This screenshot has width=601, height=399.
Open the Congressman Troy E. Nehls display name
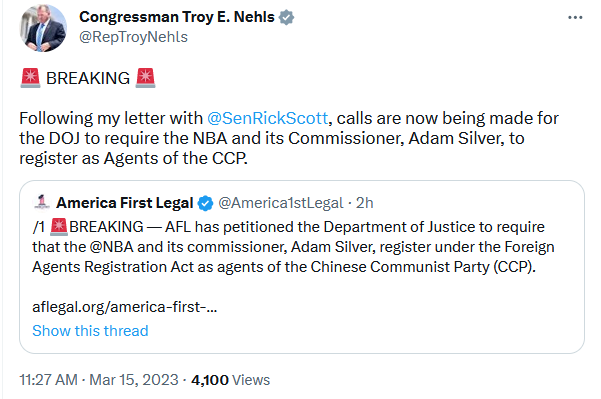(177, 17)
